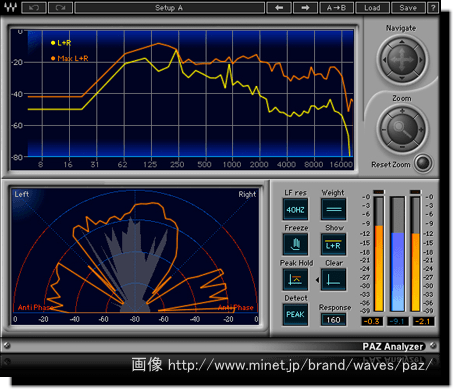The width and height of the screenshot is (456, 392).
Task: Click the right orange level meter
Action: click(x=415, y=254)
